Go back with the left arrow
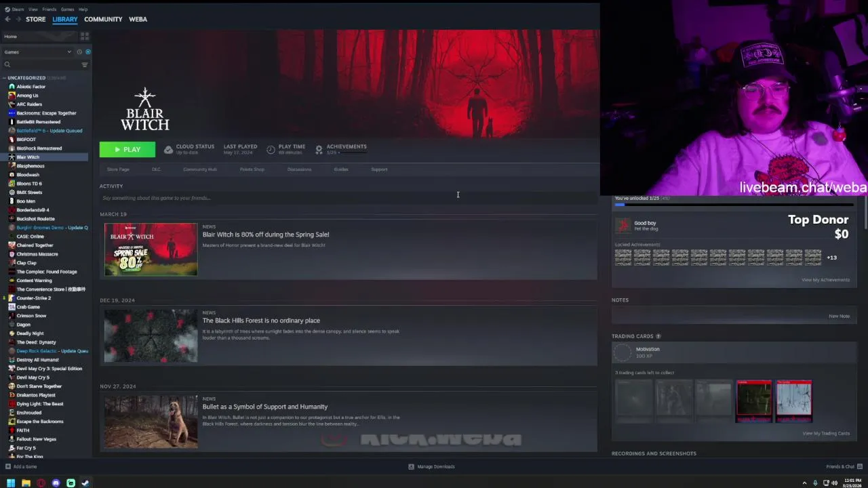Image resolution: width=868 pixels, height=488 pixels. pos(7,19)
